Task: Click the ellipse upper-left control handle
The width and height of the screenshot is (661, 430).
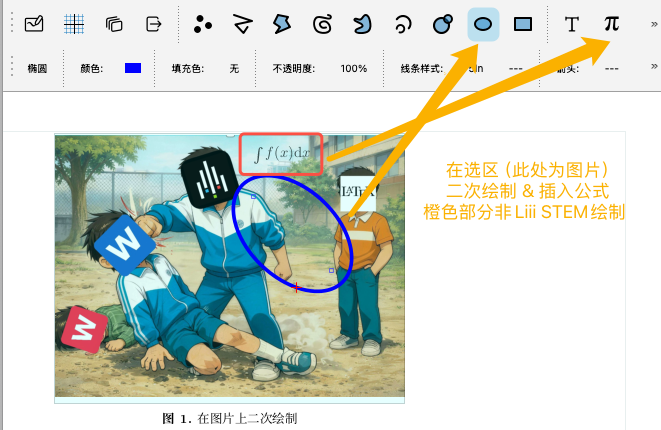Action: click(x=253, y=196)
